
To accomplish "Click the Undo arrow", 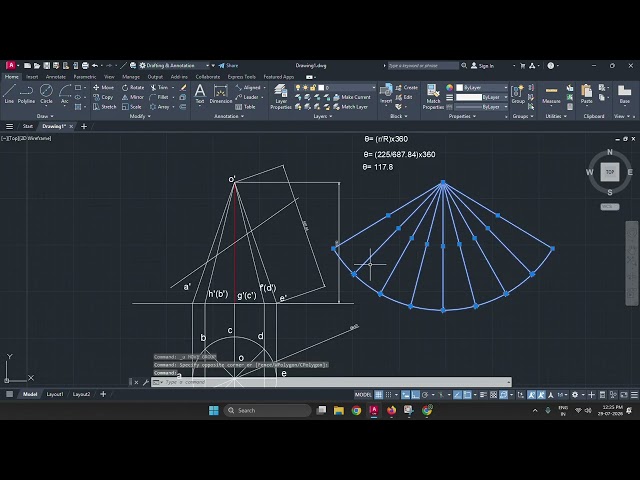I will [95, 65].
